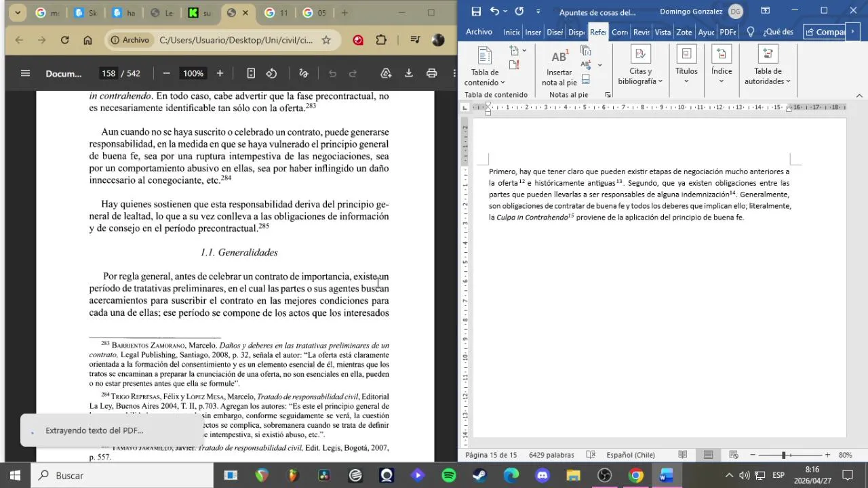Select the draw annotation tool in PDF viewer
This screenshot has height=488, width=868.
[304, 73]
